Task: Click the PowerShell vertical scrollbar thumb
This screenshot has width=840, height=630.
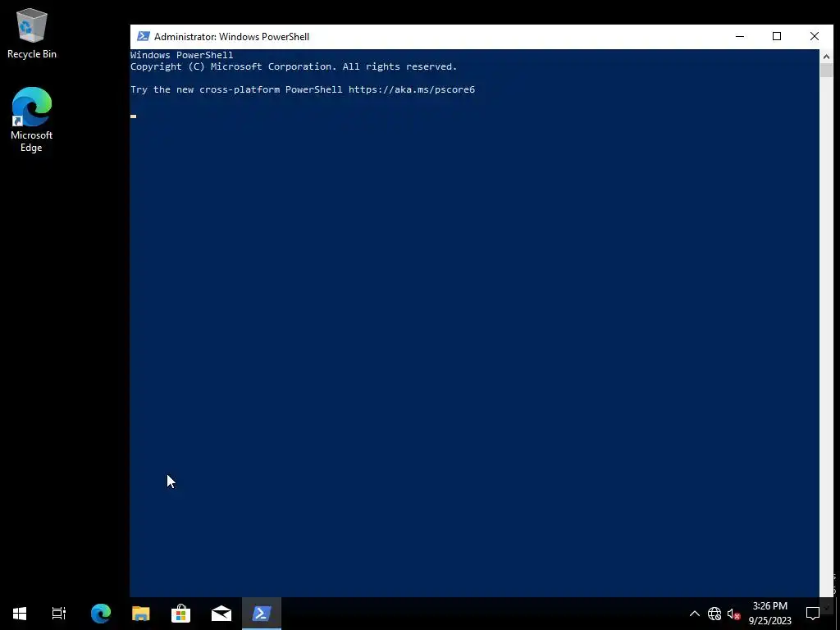Action: coord(826,71)
